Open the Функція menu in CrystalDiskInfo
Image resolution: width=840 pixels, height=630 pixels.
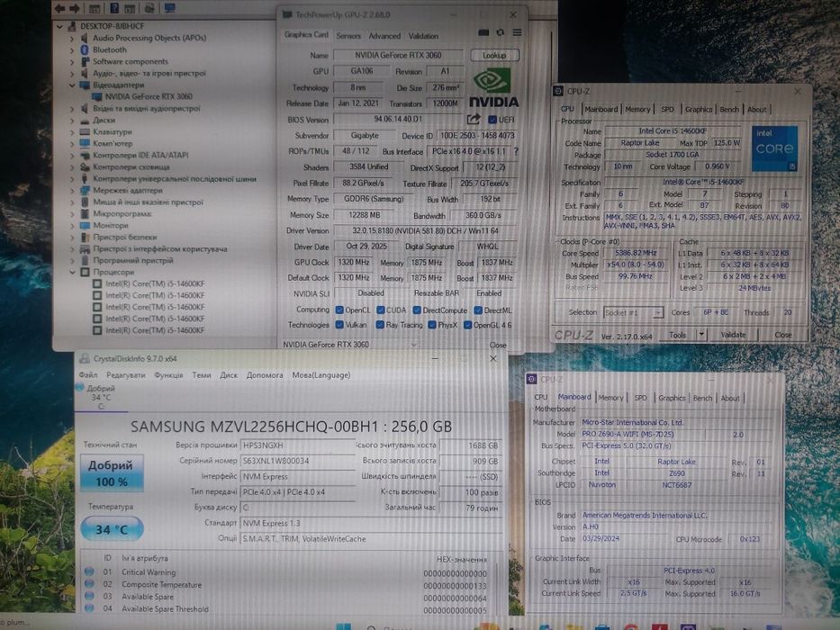click(x=168, y=375)
